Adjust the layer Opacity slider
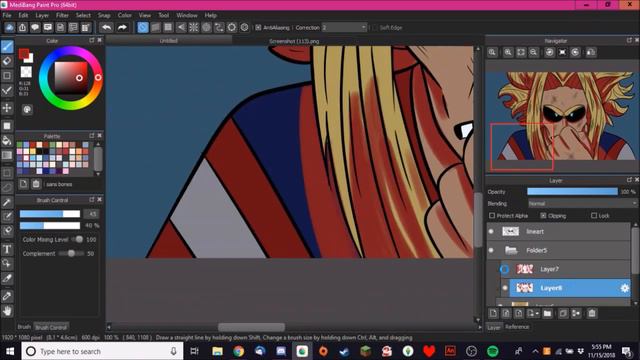Image resolution: width=640 pixels, height=360 pixels. click(572, 191)
